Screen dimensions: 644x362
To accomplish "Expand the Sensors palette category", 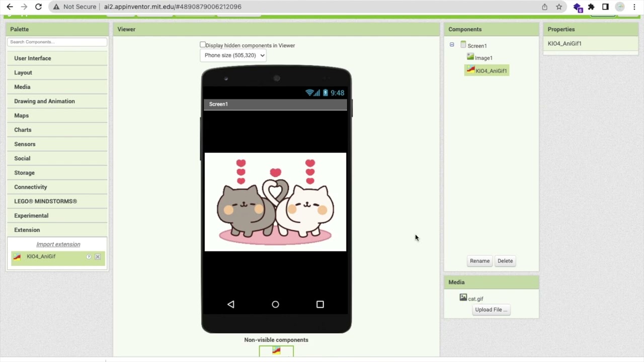I will (57, 144).
